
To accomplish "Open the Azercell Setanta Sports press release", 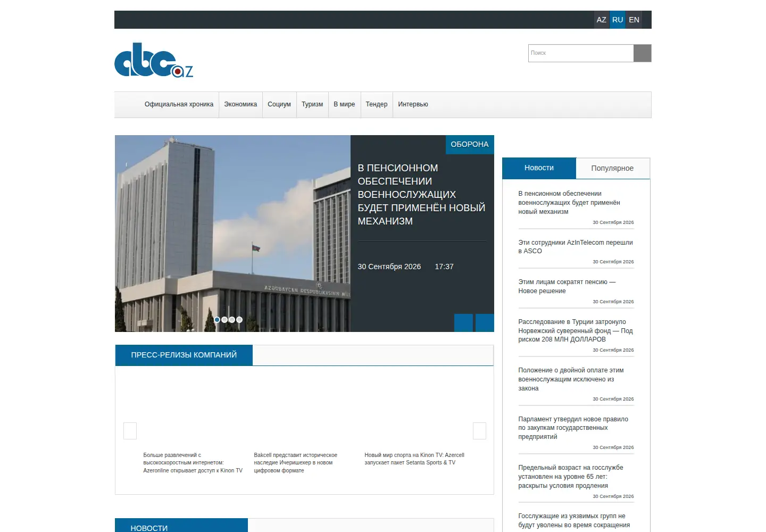I will 414,459.
